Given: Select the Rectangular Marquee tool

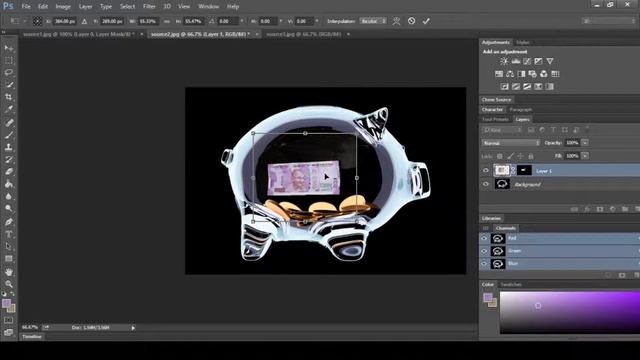Looking at the screenshot, I should coord(9,60).
